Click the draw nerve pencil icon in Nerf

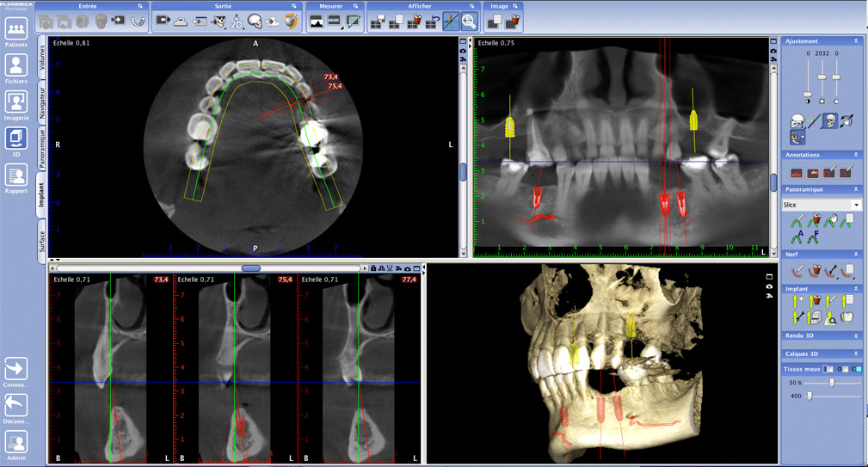click(x=796, y=271)
